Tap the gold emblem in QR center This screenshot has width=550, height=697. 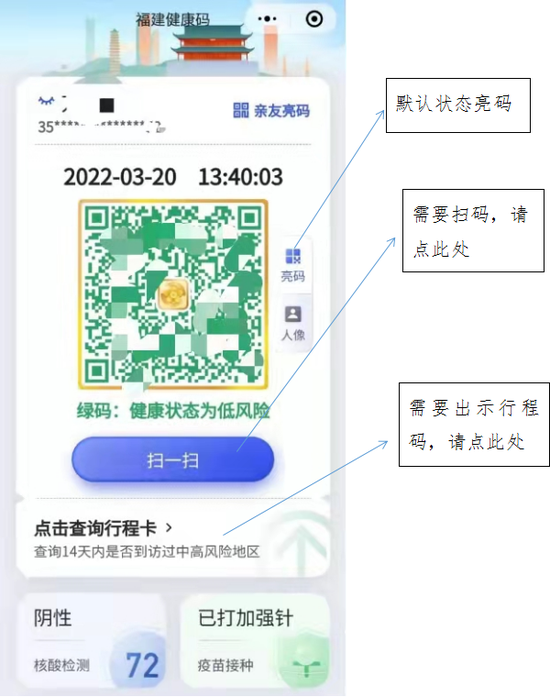[173, 295]
